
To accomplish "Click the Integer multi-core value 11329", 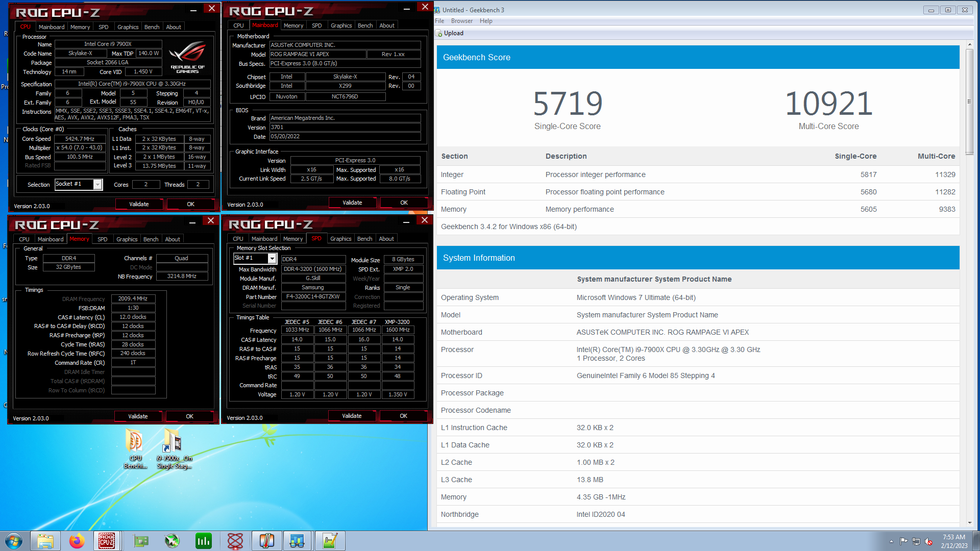I will 945,174.
